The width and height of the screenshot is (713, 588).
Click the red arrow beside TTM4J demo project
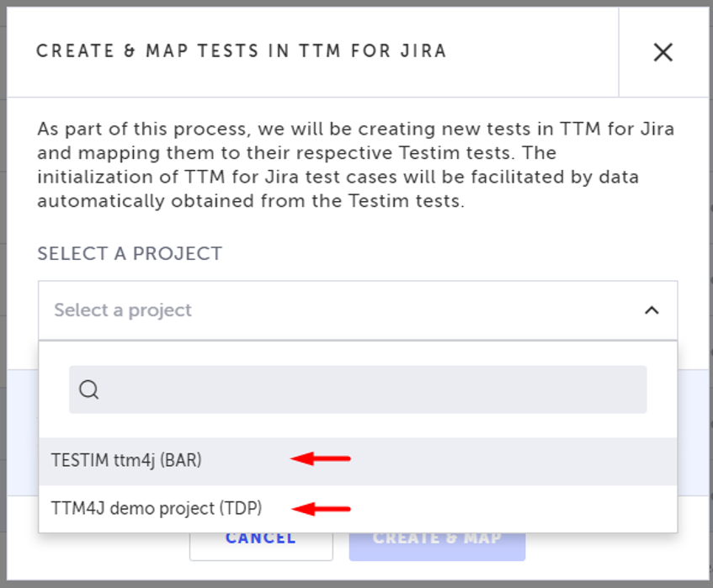(320, 508)
